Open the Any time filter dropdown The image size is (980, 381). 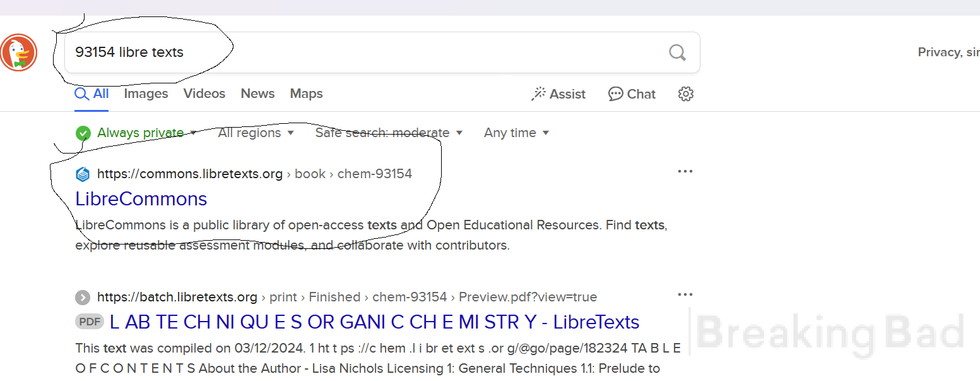click(517, 133)
